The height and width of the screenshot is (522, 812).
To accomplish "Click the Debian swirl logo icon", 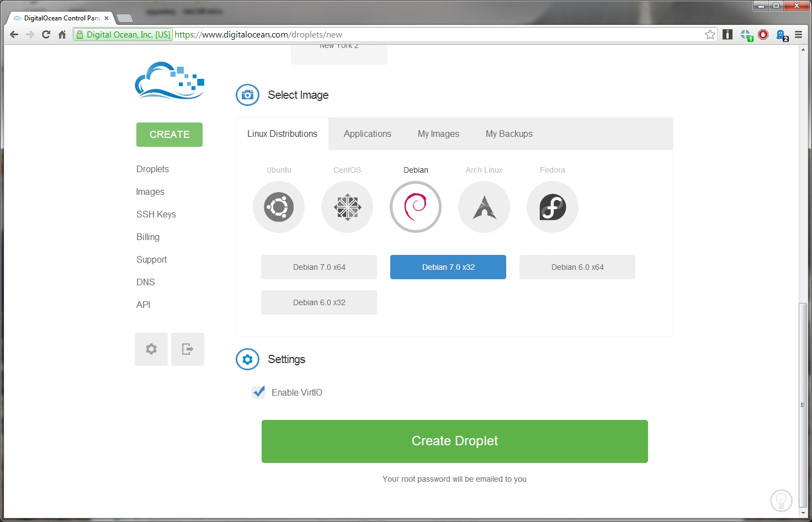I will click(x=416, y=207).
